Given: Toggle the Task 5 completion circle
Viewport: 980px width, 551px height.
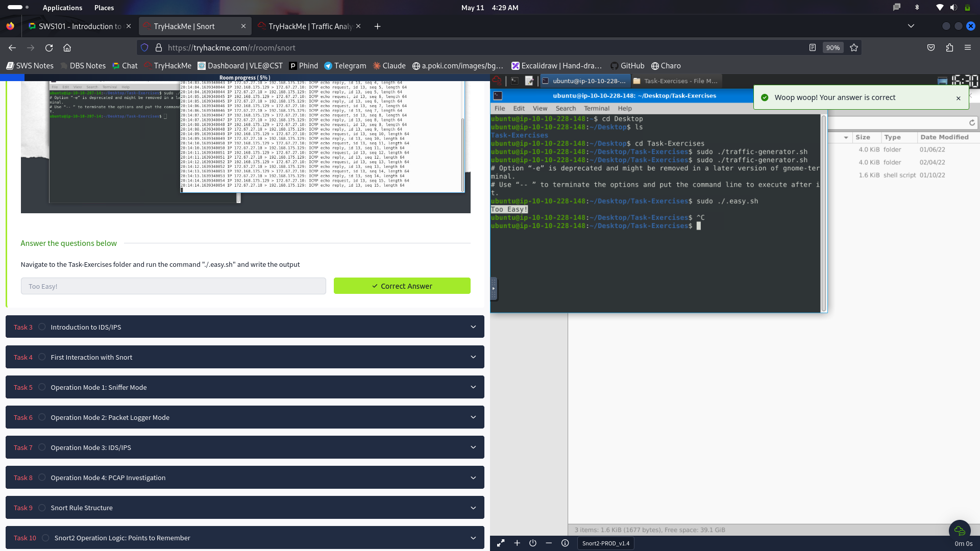Looking at the screenshot, I should 42,387.
